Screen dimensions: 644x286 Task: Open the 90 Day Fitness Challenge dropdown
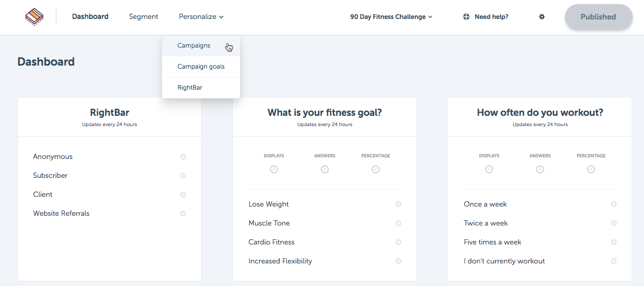pyautogui.click(x=391, y=17)
